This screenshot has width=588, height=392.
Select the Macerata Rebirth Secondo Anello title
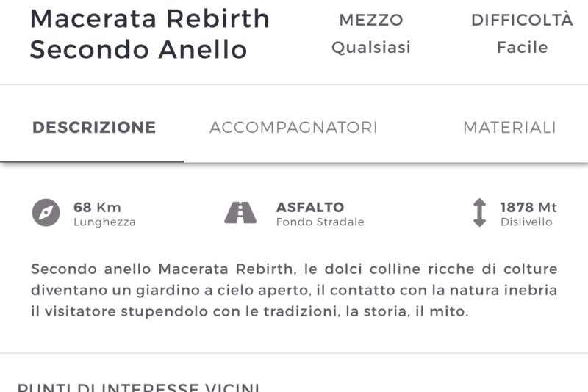click(x=150, y=34)
